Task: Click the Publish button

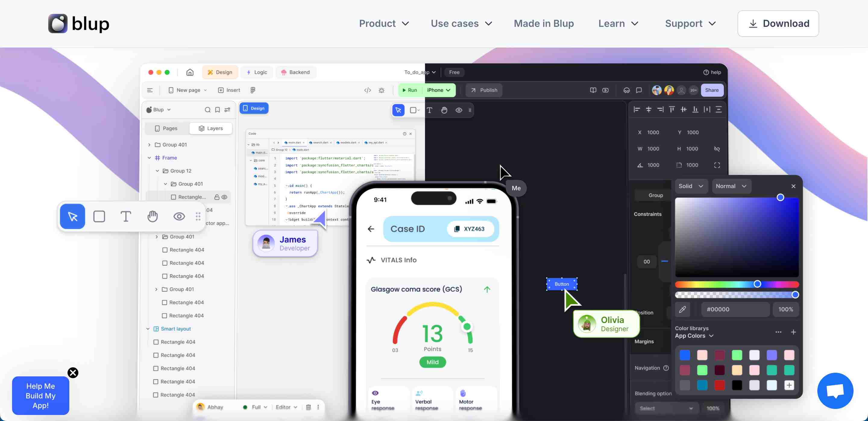Action: 484,90
